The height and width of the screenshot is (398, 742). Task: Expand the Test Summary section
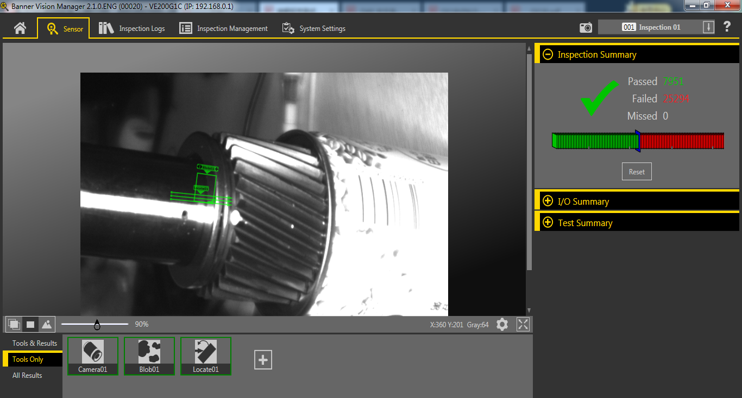[548, 222]
